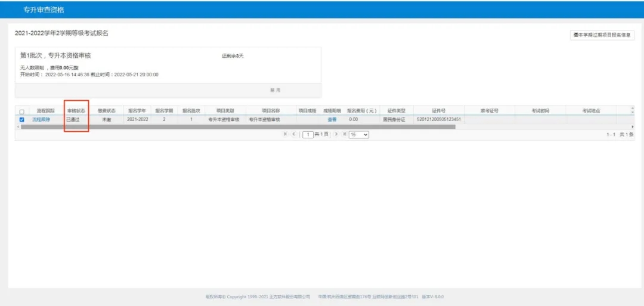
Task: Click the disabled 禁用 button
Action: pyautogui.click(x=275, y=90)
